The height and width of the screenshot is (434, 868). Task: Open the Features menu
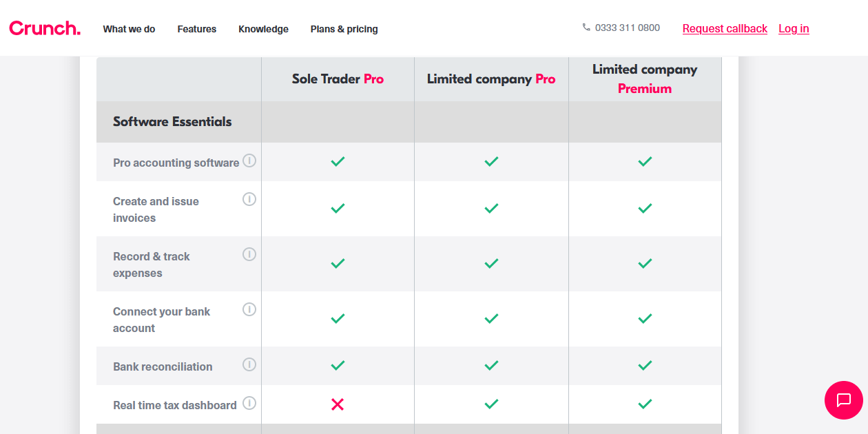[x=196, y=29]
